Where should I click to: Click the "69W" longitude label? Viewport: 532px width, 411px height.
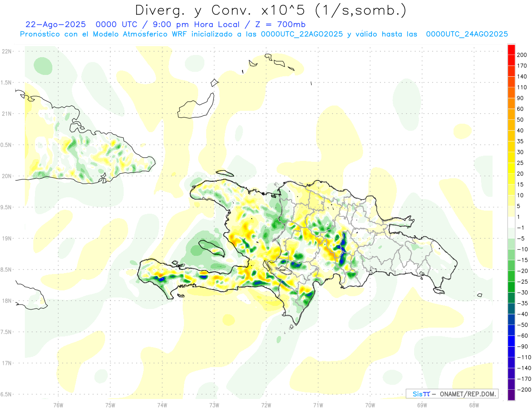click(422, 405)
